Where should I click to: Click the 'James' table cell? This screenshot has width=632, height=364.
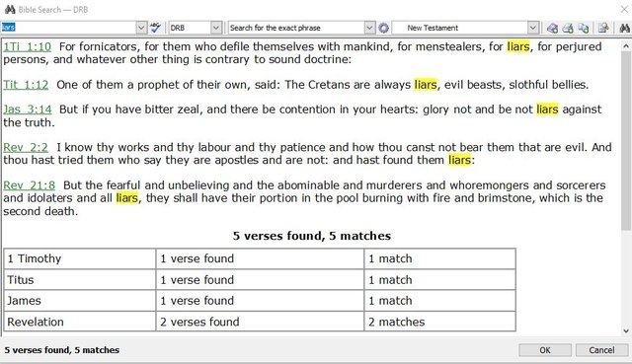point(80,301)
